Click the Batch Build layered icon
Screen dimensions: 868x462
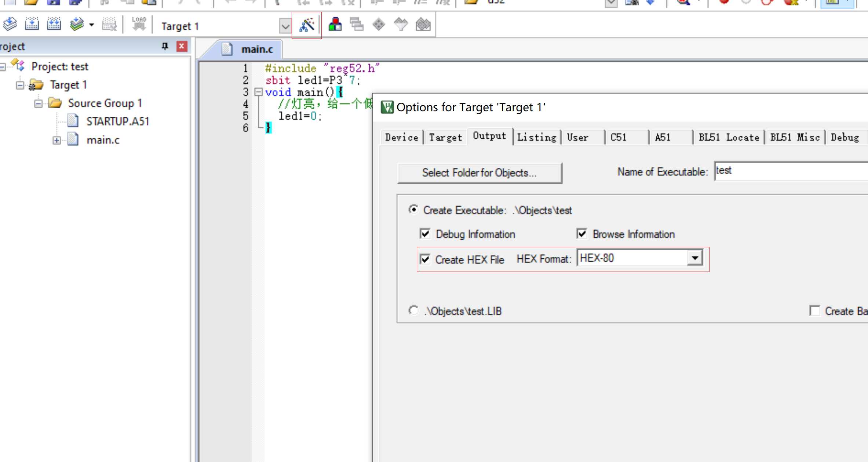tap(77, 24)
